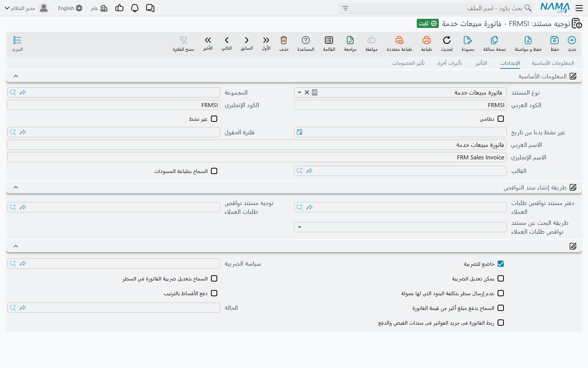This screenshot has height=368, width=588.
Task: Uncheck the خاضع للضريبة checkbox
Action: 501,264
